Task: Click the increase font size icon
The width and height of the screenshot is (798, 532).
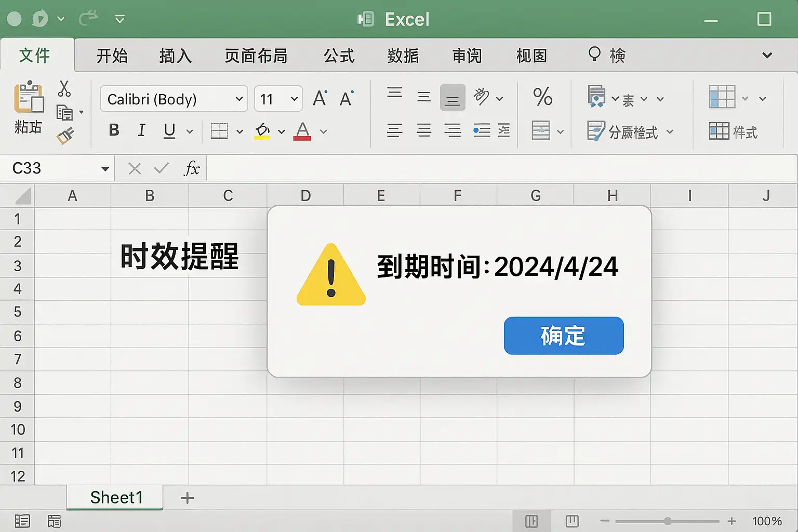Action: point(320,98)
